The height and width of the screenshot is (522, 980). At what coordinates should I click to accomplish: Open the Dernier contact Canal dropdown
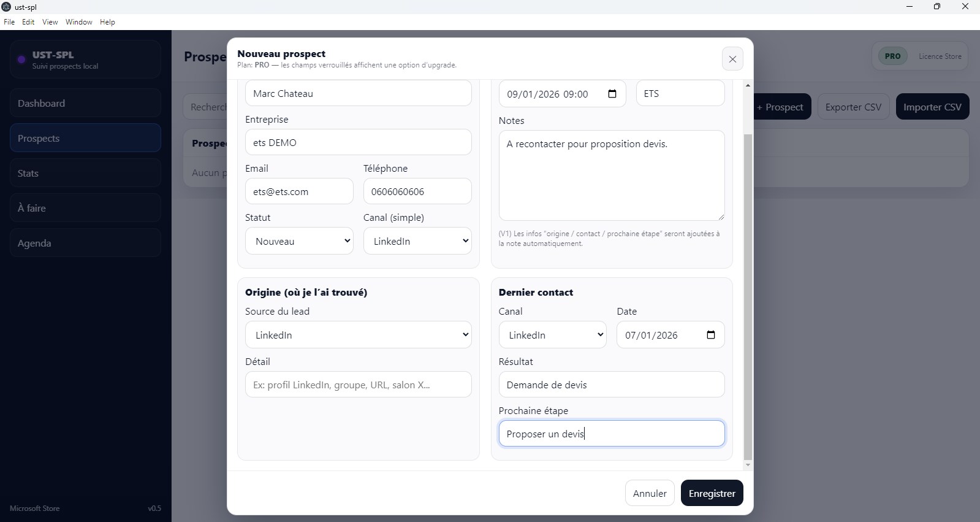click(552, 335)
